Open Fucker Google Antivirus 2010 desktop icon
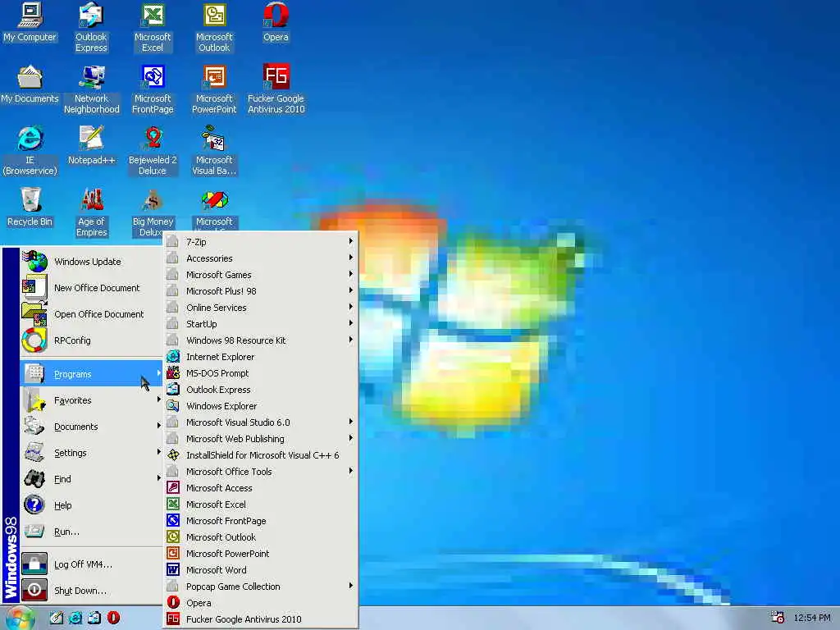Image resolution: width=840 pixels, height=630 pixels. point(276,89)
